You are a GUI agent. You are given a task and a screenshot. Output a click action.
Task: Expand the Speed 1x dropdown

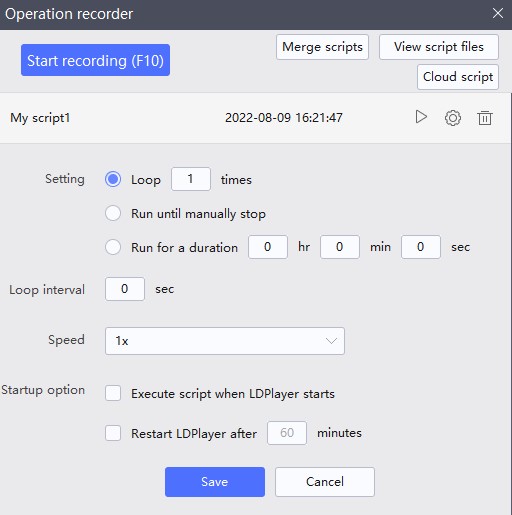point(225,341)
